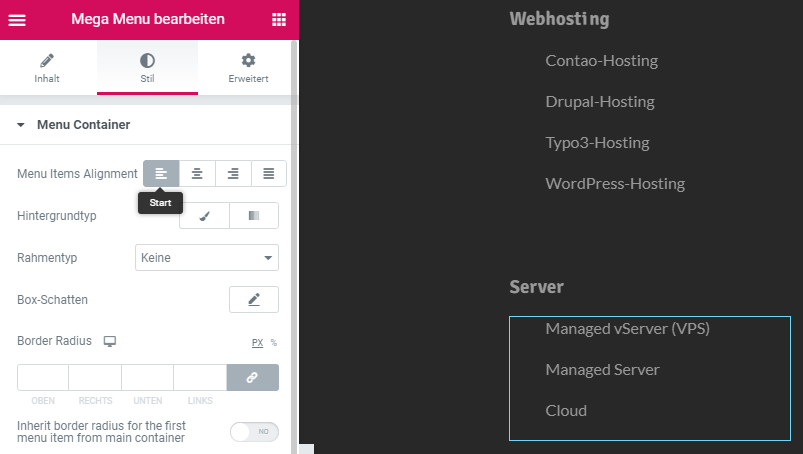
Task: Toggle linked border radius values
Action: pos(253,377)
